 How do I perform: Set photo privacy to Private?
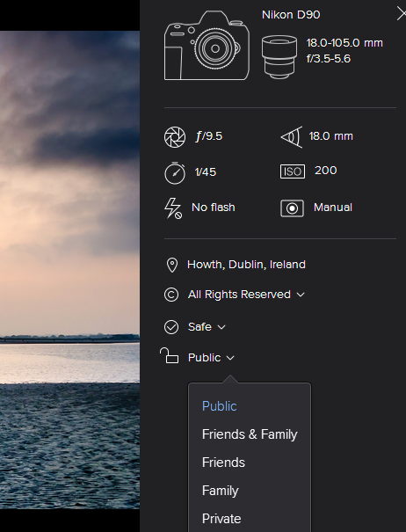coord(221,519)
